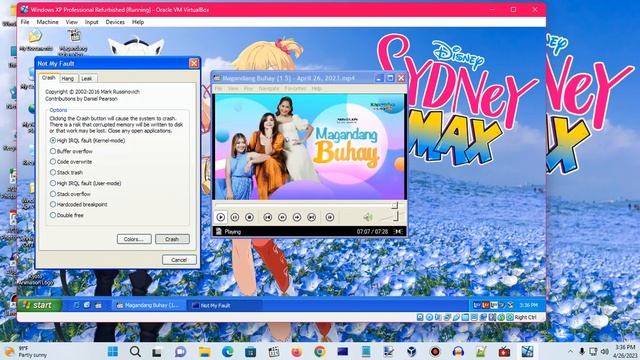Viewport: 640px width, 360px height.
Task: Click Cancel in Not My Fault
Action: (179, 260)
